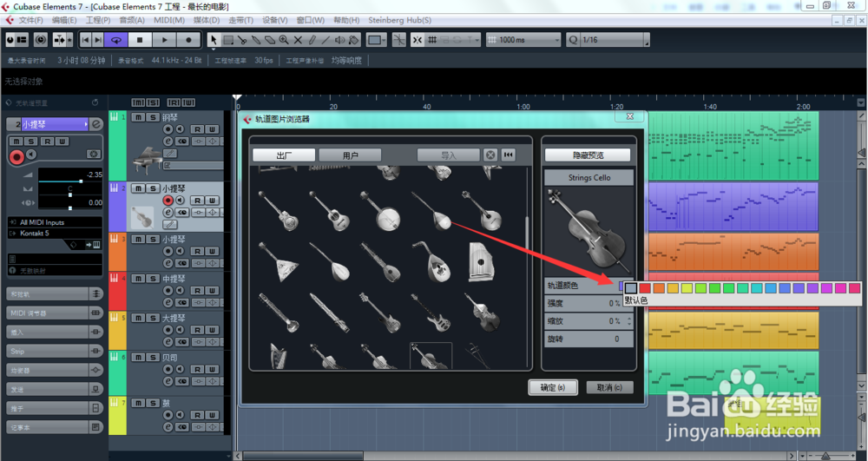Select the Split scissors tool

(x=242, y=40)
